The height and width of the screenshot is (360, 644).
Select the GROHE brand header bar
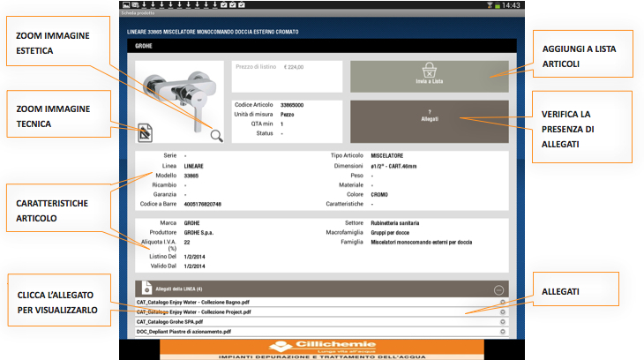[x=322, y=46]
